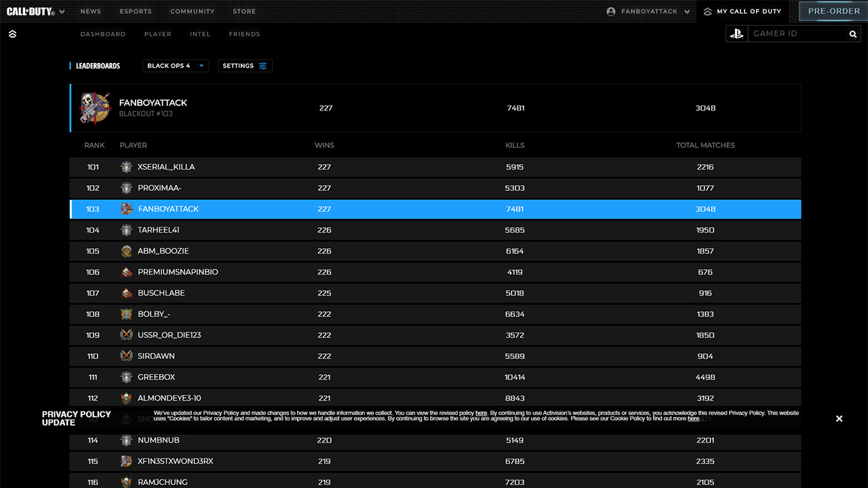Open the Esports menu item
The width and height of the screenshot is (868, 488).
tap(136, 12)
